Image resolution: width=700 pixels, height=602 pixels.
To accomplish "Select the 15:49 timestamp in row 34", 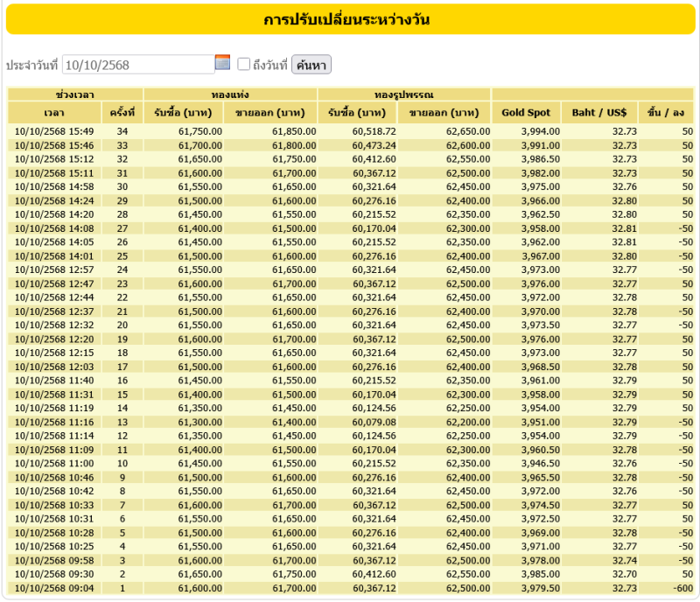I will [x=54, y=131].
